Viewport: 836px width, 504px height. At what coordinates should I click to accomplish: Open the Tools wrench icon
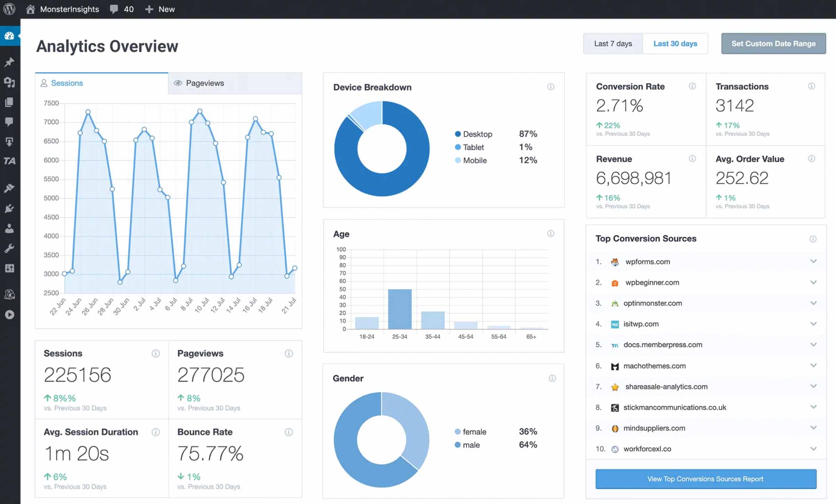9,248
